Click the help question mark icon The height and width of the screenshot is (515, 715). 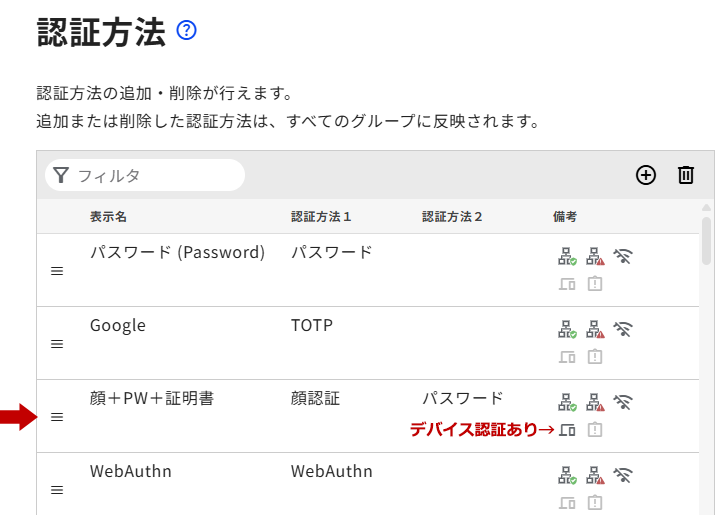tap(186, 31)
